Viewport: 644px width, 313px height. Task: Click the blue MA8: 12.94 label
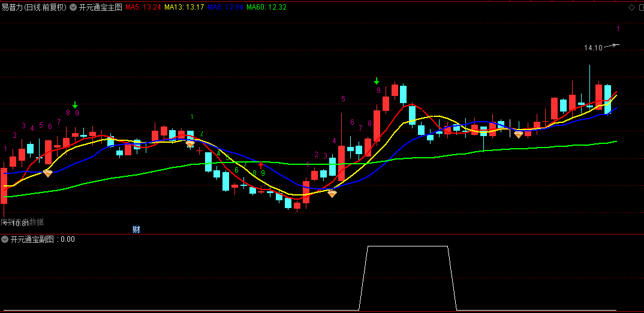(x=225, y=7)
